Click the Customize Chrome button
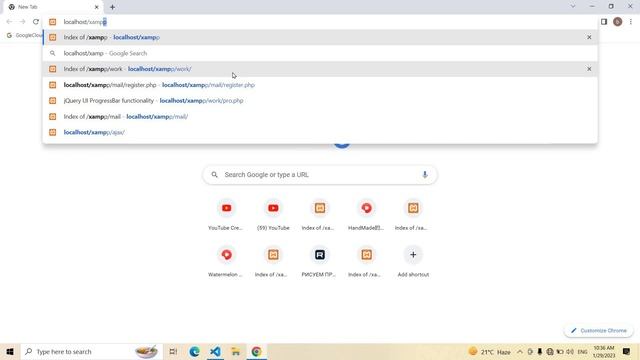The width and height of the screenshot is (640, 360). (x=599, y=331)
